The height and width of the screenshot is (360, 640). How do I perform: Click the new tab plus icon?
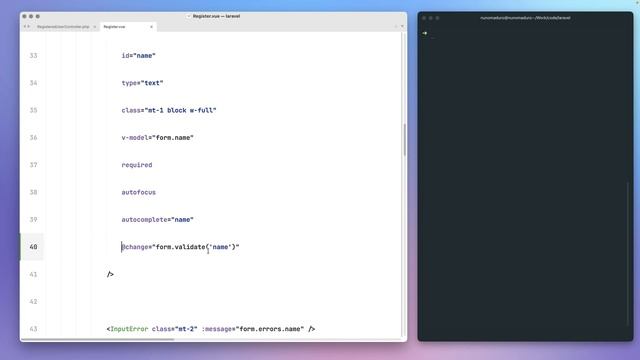pos(396,27)
